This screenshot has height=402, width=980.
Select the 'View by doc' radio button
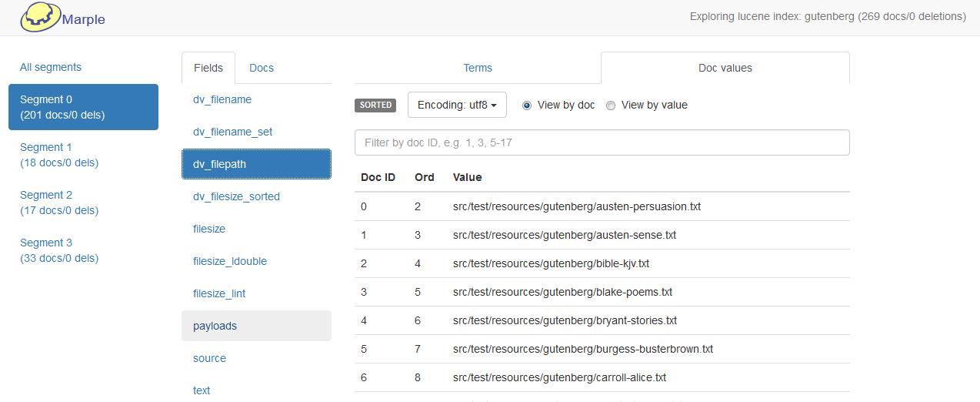pyautogui.click(x=527, y=106)
